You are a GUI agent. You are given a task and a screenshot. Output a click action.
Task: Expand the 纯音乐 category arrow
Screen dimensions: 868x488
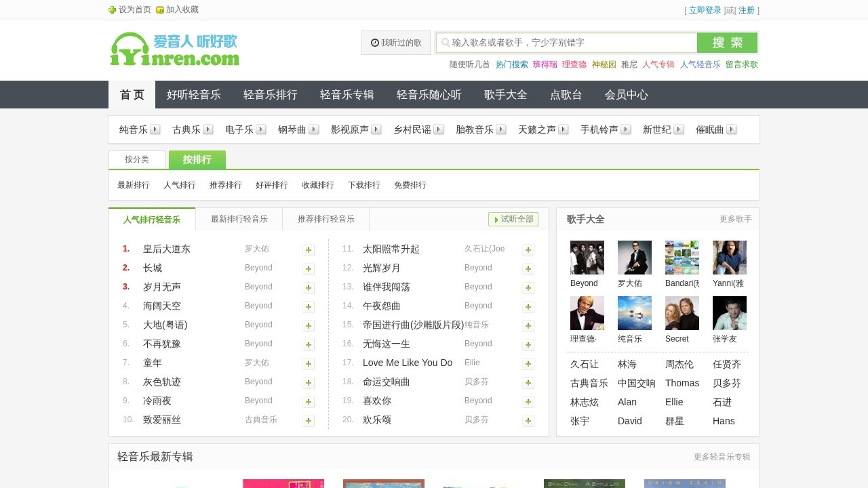click(155, 129)
